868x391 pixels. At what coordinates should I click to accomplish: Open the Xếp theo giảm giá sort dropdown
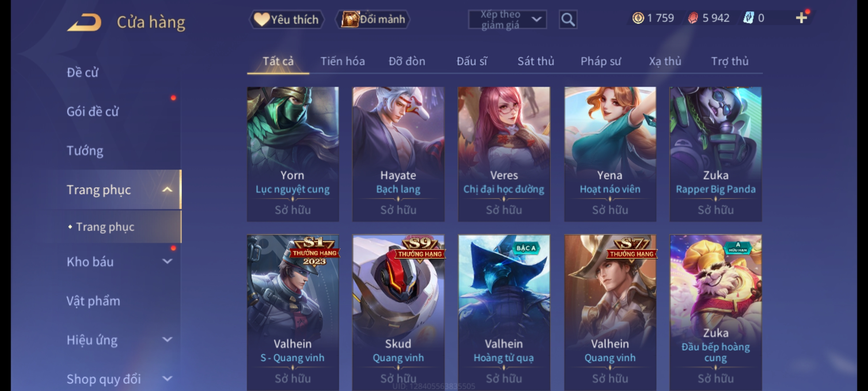tap(507, 20)
